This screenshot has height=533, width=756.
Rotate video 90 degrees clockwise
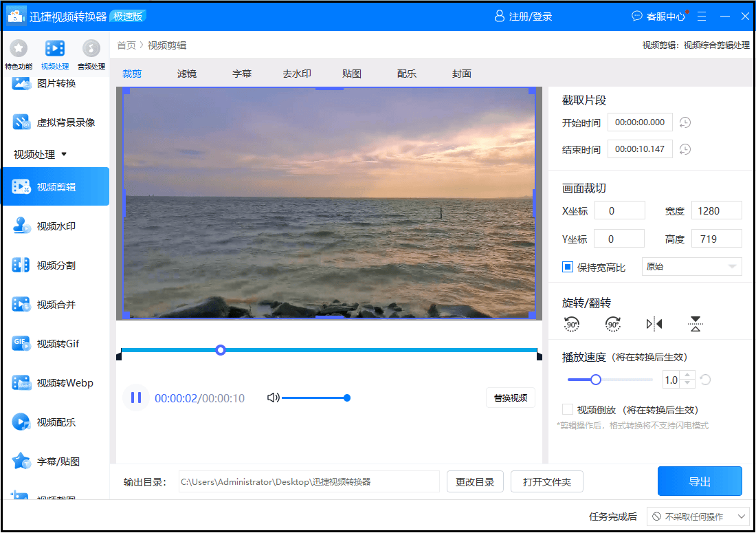pos(613,324)
